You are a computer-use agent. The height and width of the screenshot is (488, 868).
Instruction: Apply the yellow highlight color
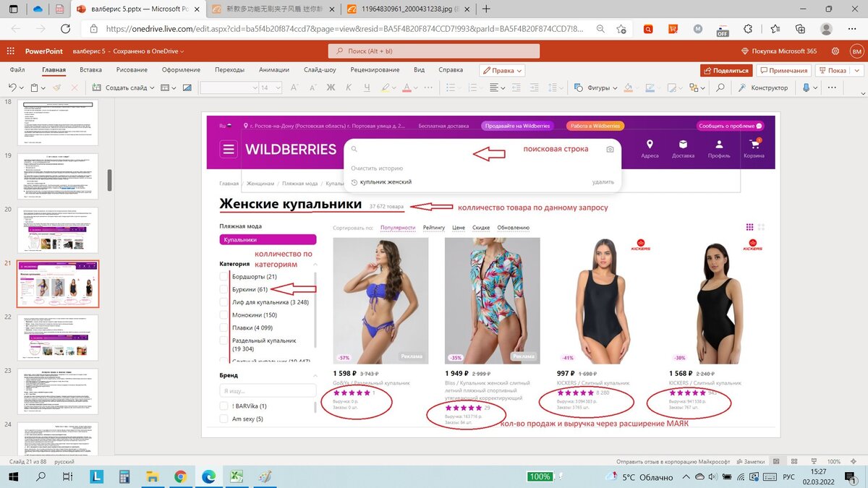[386, 87]
